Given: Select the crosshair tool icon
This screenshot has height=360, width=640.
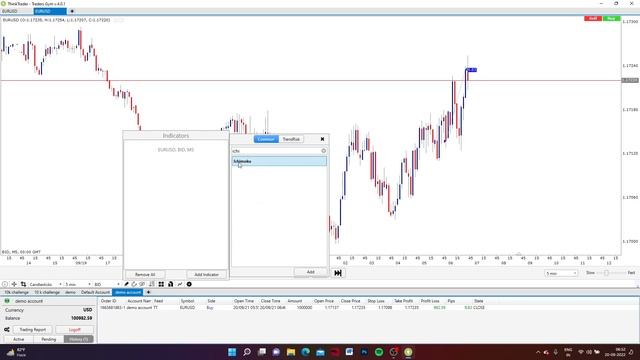Looking at the screenshot, I should point(14,284).
